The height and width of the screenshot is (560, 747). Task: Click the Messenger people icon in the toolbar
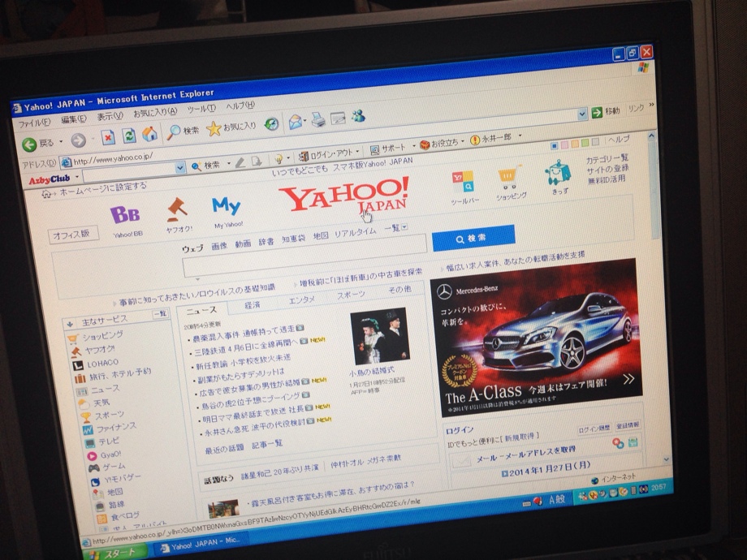click(358, 116)
